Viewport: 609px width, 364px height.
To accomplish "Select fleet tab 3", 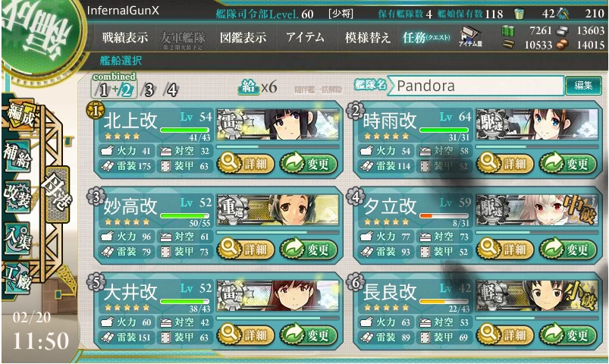I will (x=149, y=90).
